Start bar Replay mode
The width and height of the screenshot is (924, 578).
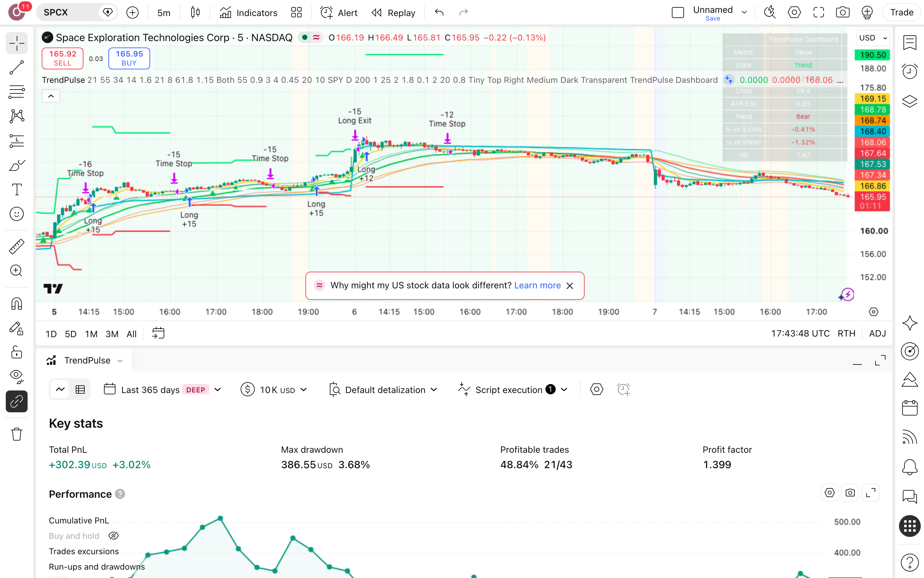(x=393, y=13)
